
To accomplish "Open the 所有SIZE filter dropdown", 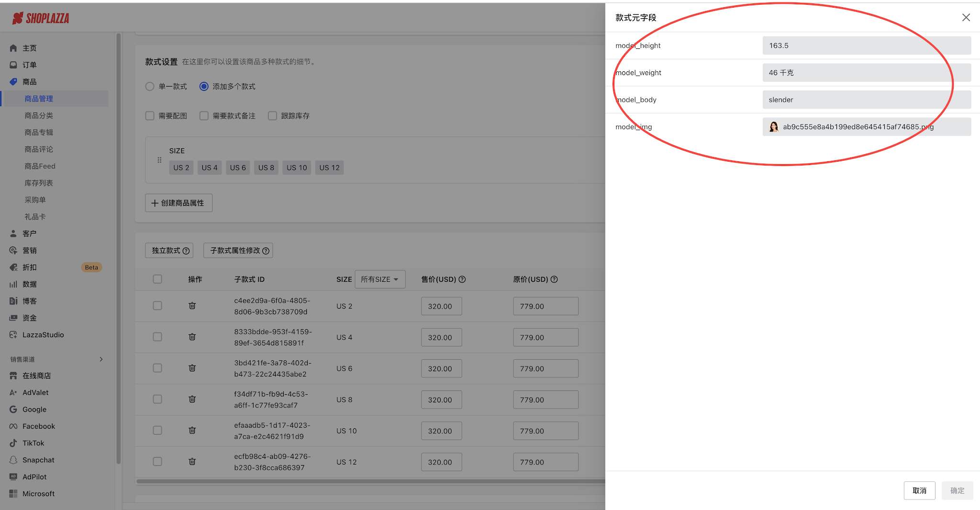I will tap(380, 279).
